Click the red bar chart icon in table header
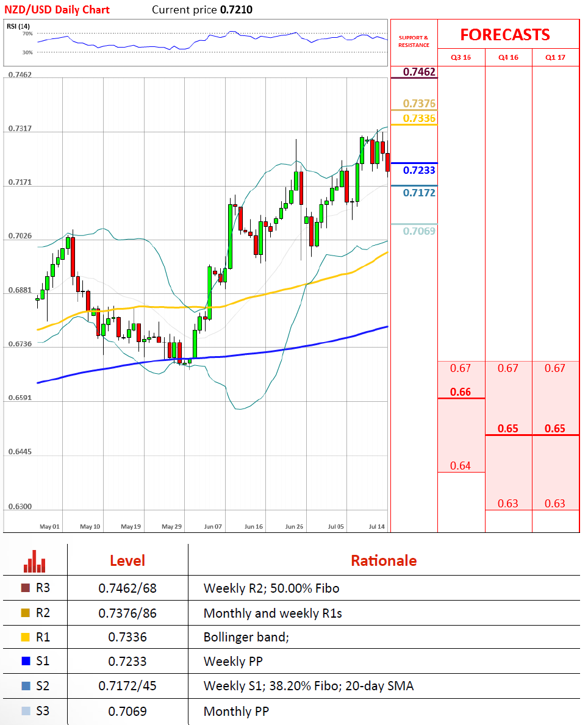 click(35, 561)
